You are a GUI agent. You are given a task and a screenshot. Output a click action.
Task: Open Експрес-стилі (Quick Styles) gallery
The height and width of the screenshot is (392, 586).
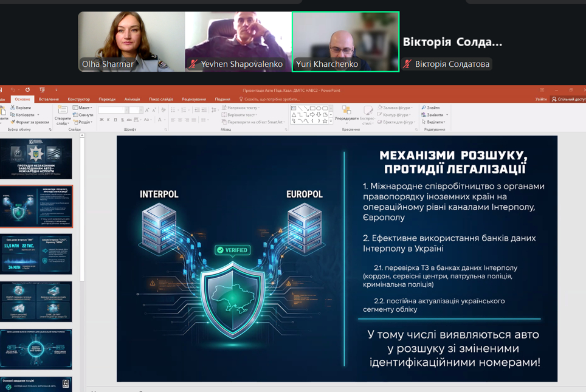tap(367, 115)
